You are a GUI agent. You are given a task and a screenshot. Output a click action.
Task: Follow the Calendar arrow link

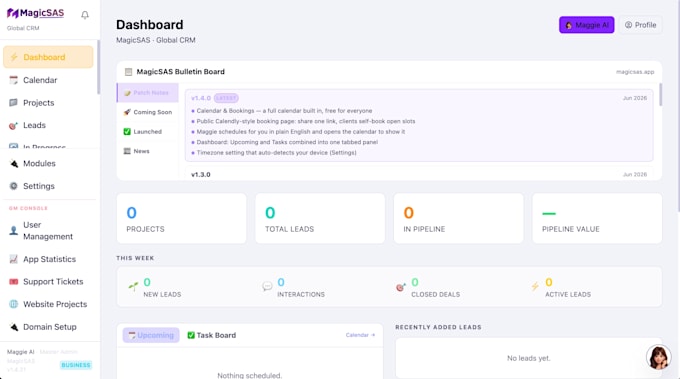pyautogui.click(x=360, y=335)
